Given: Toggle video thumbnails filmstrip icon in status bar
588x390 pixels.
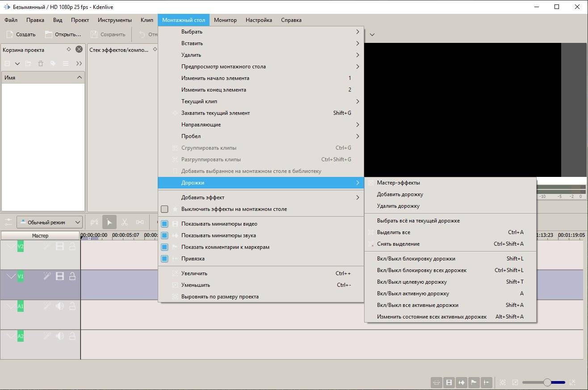Looking at the screenshot, I should [x=449, y=382].
